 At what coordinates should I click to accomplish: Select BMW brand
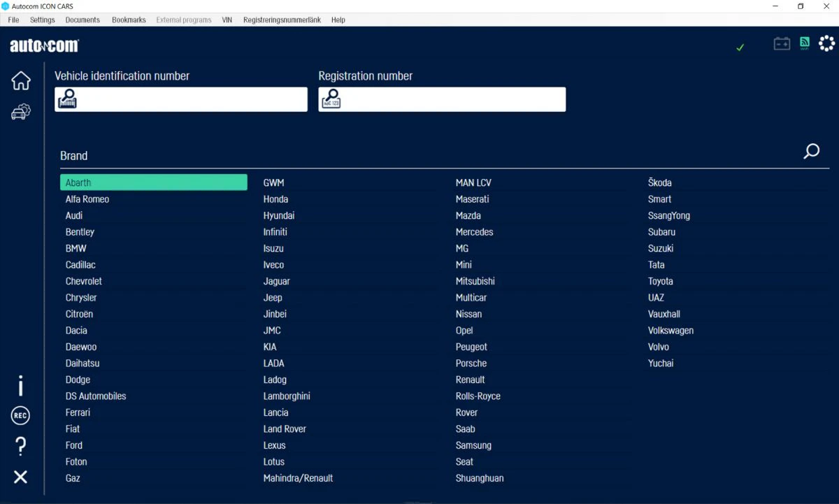click(x=76, y=248)
